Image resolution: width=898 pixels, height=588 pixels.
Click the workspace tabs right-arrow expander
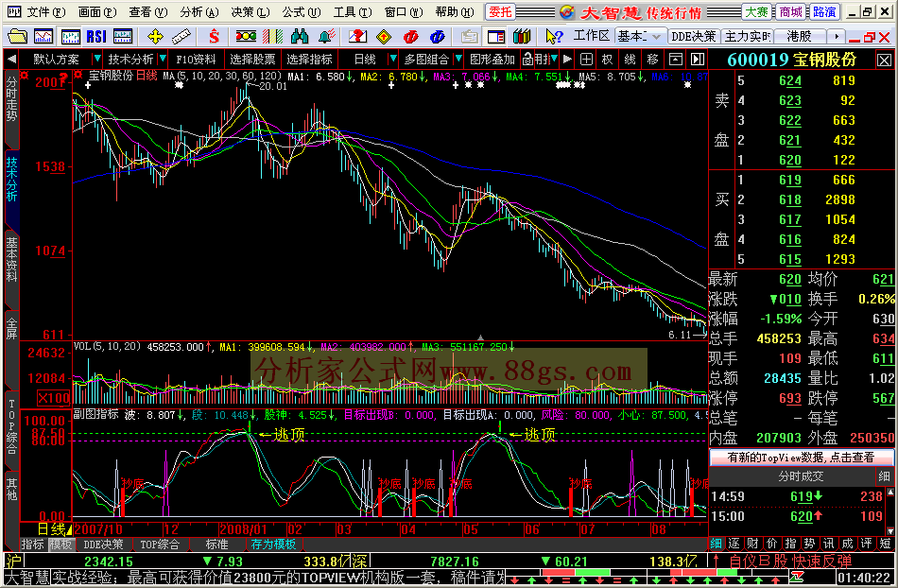(837, 37)
